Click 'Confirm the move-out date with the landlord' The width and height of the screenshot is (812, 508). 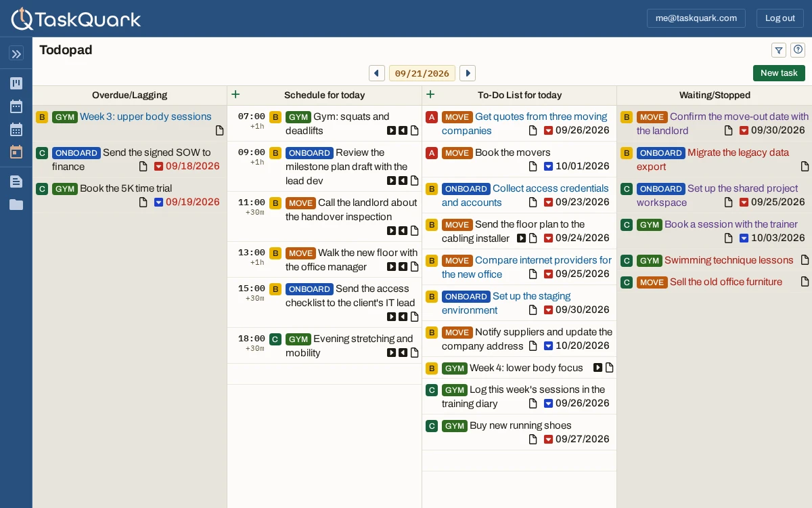click(x=723, y=124)
